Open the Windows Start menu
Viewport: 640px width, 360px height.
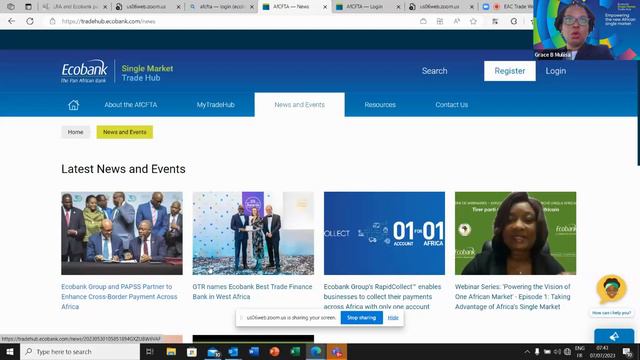pos(10,351)
